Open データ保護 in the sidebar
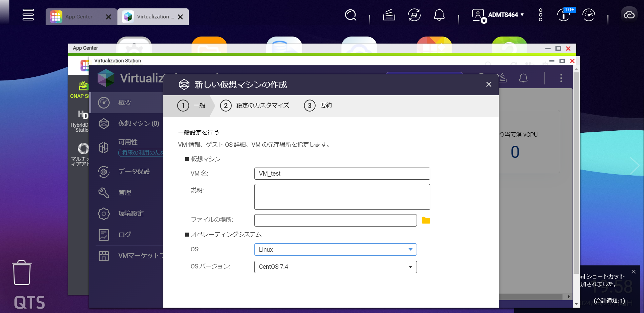Viewport: 644px width, 313px height. [126, 172]
